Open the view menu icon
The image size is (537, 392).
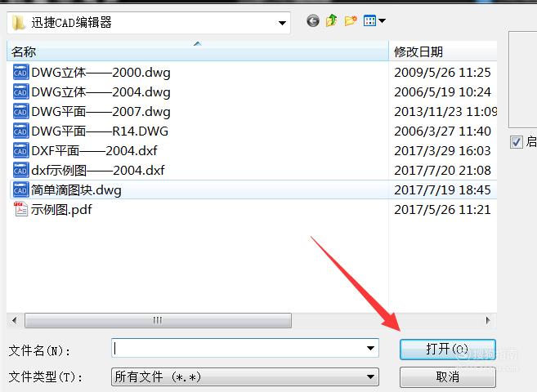[374, 21]
